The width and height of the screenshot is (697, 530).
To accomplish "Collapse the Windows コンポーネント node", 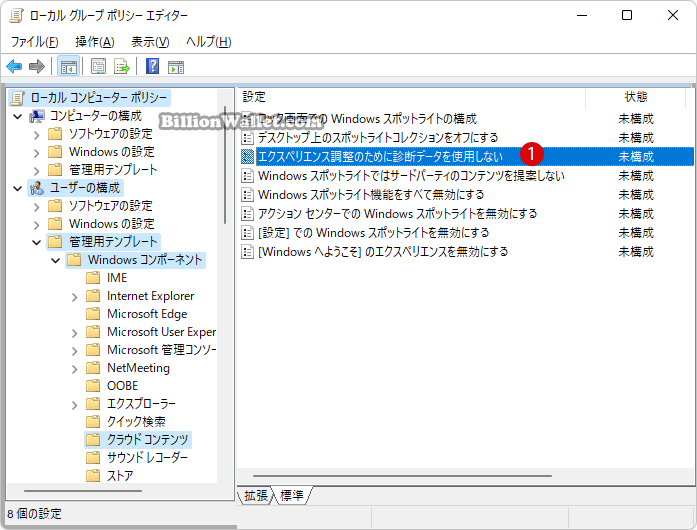I will pos(56,260).
